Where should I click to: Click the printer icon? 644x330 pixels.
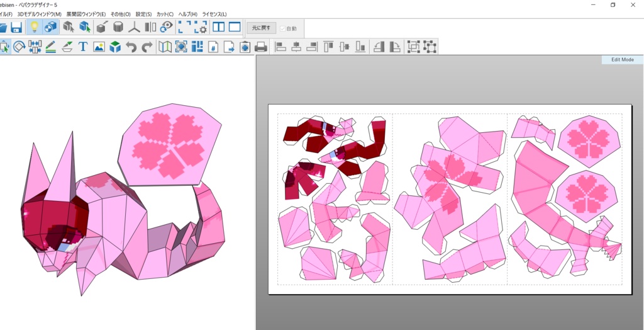tap(261, 47)
